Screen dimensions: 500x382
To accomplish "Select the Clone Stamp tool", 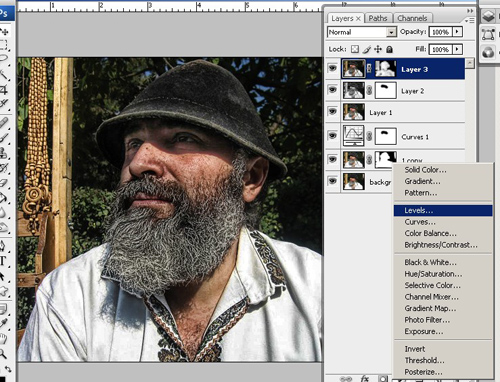I will (x=4, y=153).
